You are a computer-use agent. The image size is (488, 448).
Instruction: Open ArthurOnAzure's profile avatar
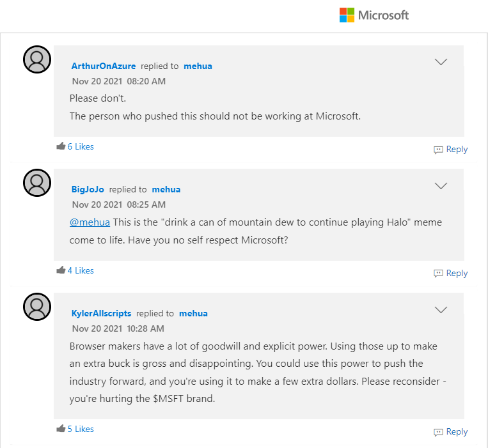(x=37, y=59)
